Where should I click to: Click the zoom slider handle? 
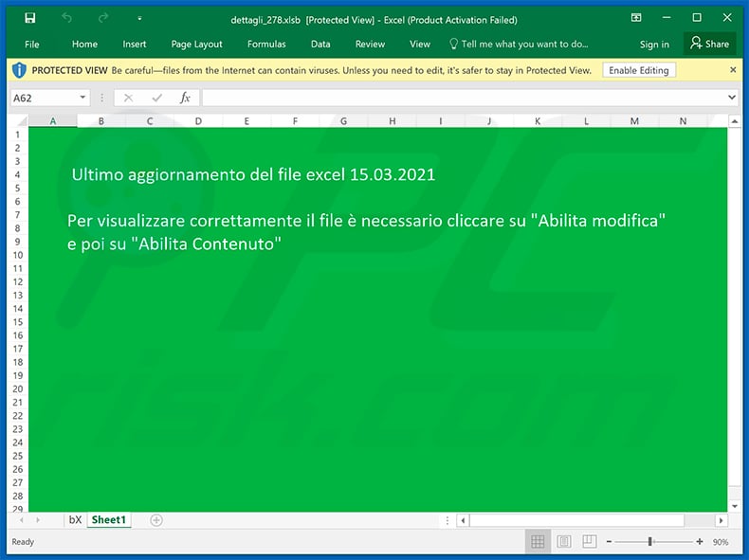click(x=650, y=542)
